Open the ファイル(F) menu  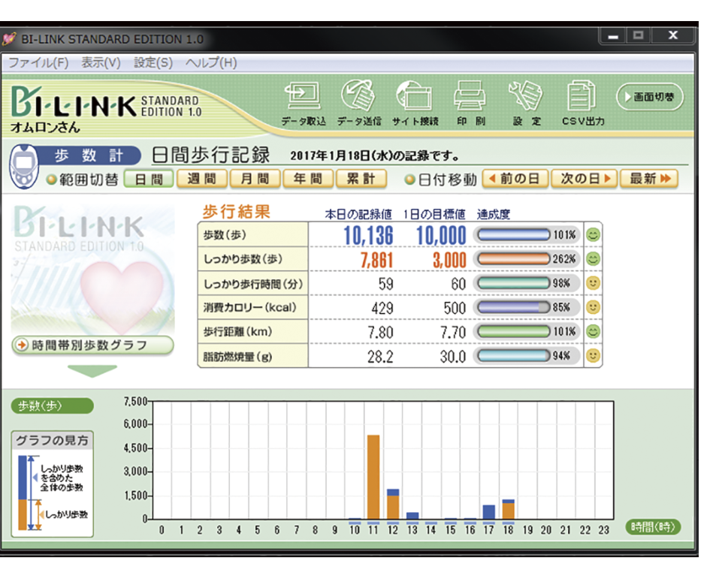click(x=38, y=62)
